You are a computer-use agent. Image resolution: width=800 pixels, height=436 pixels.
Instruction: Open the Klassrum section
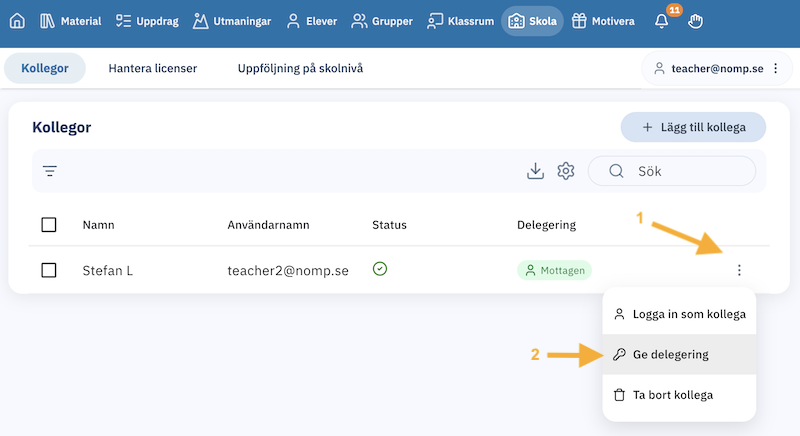pyautogui.click(x=460, y=21)
